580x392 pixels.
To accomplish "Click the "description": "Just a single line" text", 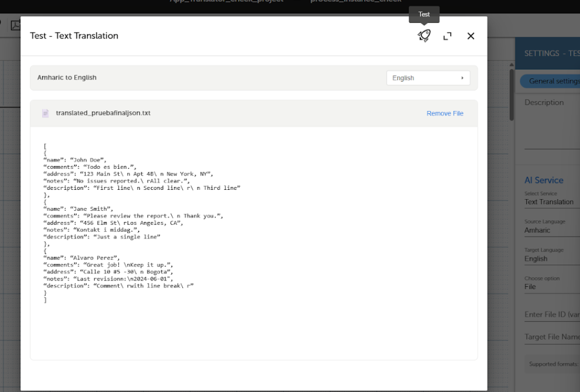I will tap(102, 237).
